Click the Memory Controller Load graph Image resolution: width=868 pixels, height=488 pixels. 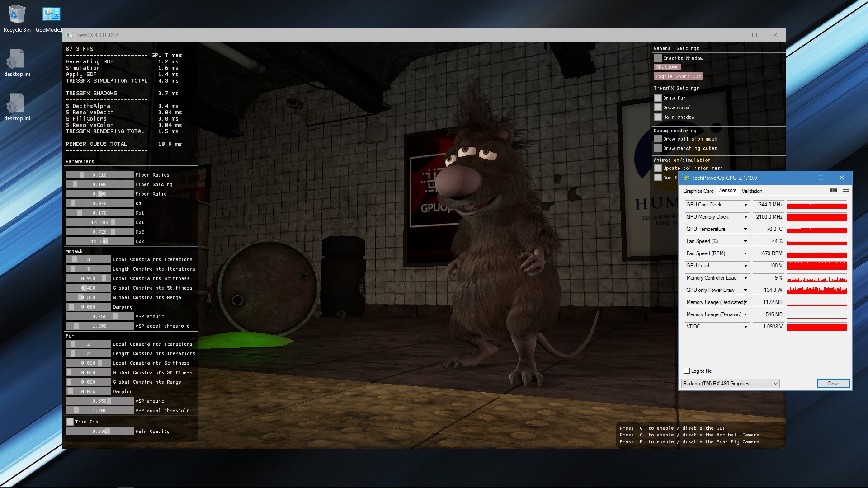[x=817, y=278]
